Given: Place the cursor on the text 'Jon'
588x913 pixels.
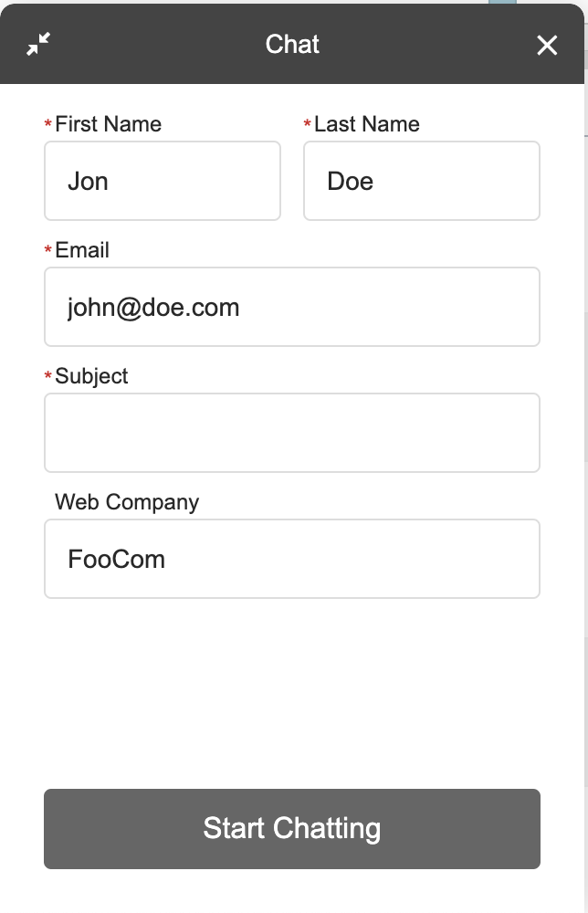Looking at the screenshot, I should (x=88, y=181).
